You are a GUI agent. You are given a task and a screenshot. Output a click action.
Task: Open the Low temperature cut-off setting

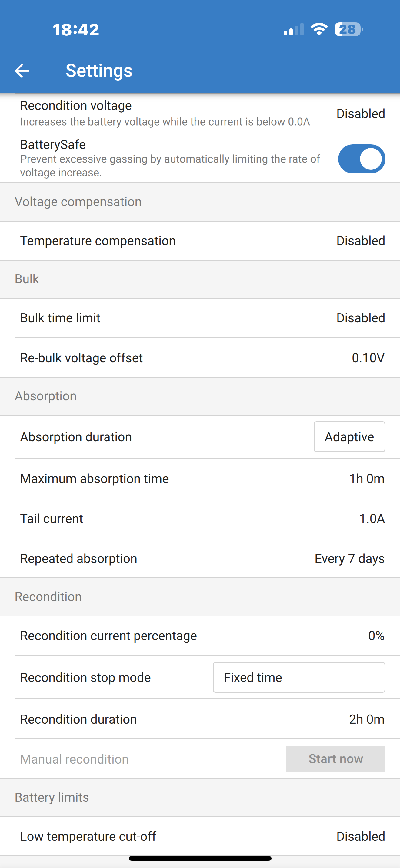click(x=200, y=836)
